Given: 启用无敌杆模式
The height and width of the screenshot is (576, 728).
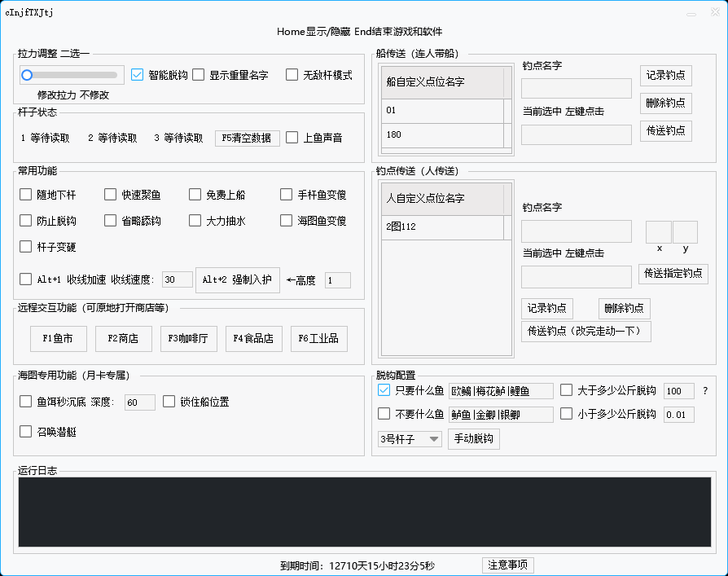Looking at the screenshot, I should tap(292, 74).
